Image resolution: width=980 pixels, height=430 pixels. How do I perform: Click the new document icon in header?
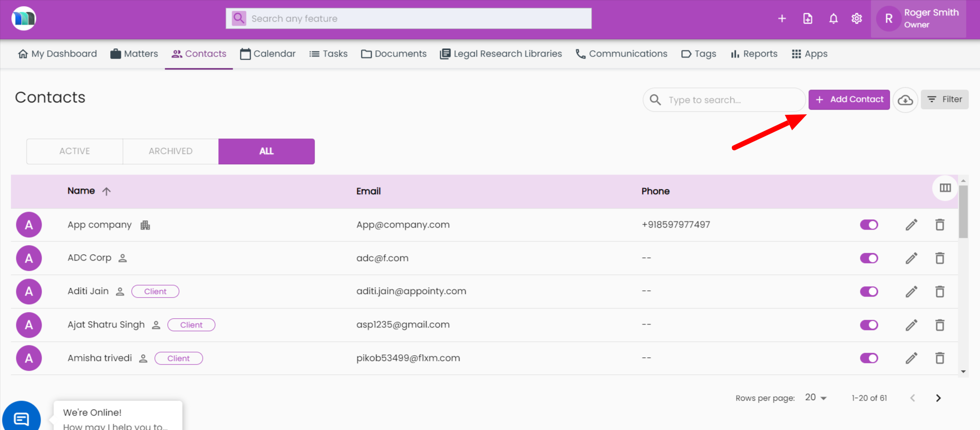click(x=807, y=19)
